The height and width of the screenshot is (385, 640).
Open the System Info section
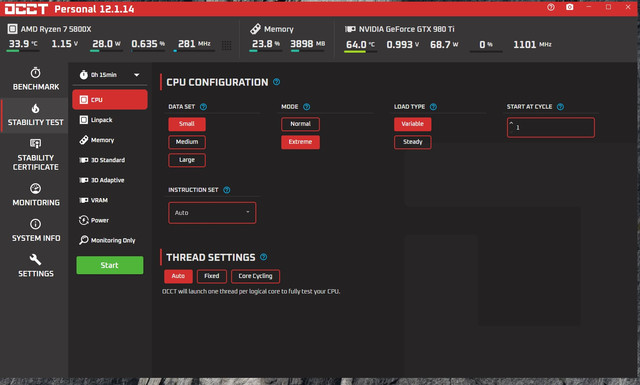tap(36, 230)
